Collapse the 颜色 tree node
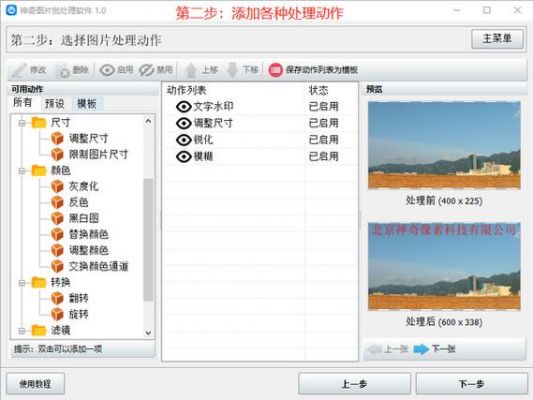Image resolution: width=533 pixels, height=400 pixels. [22, 171]
